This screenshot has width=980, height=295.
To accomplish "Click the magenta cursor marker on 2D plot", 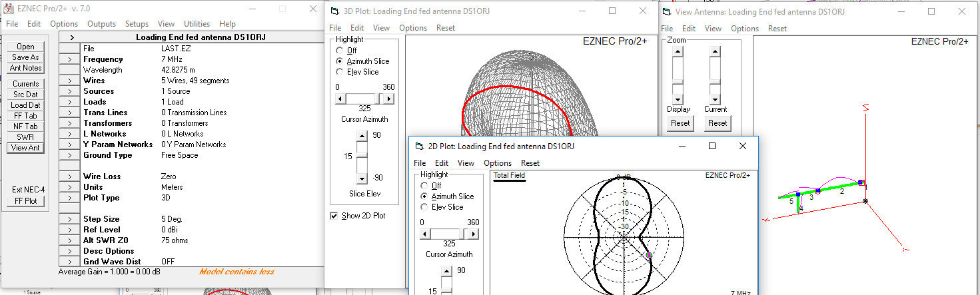I will (x=648, y=254).
